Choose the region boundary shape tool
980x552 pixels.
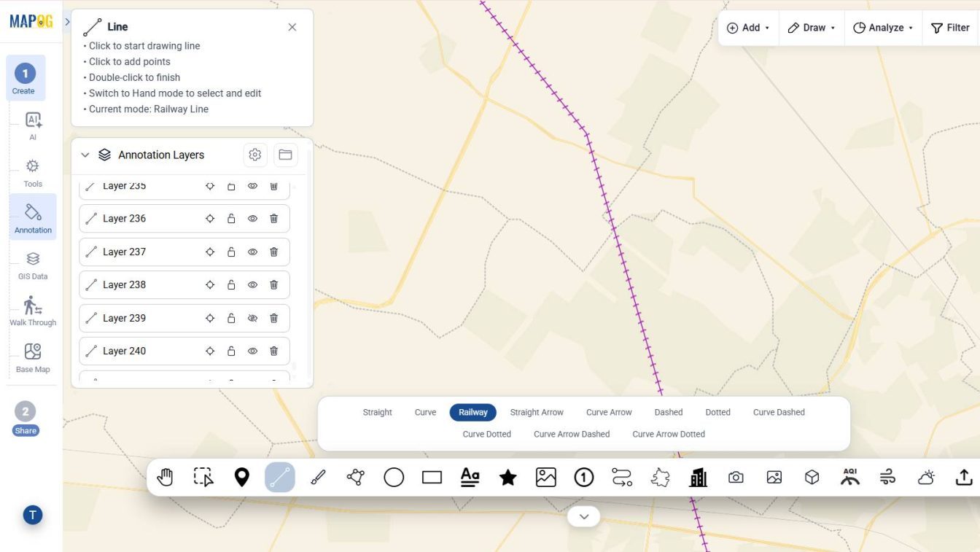tap(660, 478)
